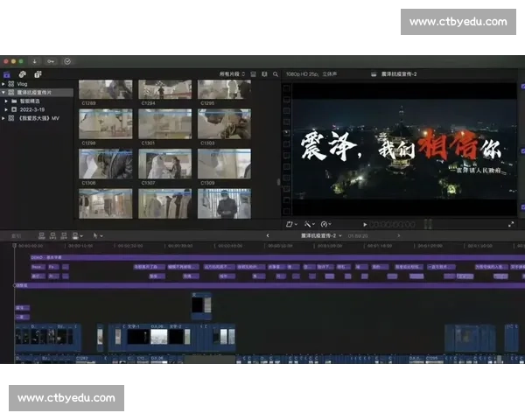Open the Titles and Generators sidebar
The height and width of the screenshot is (420, 525).
point(38,74)
